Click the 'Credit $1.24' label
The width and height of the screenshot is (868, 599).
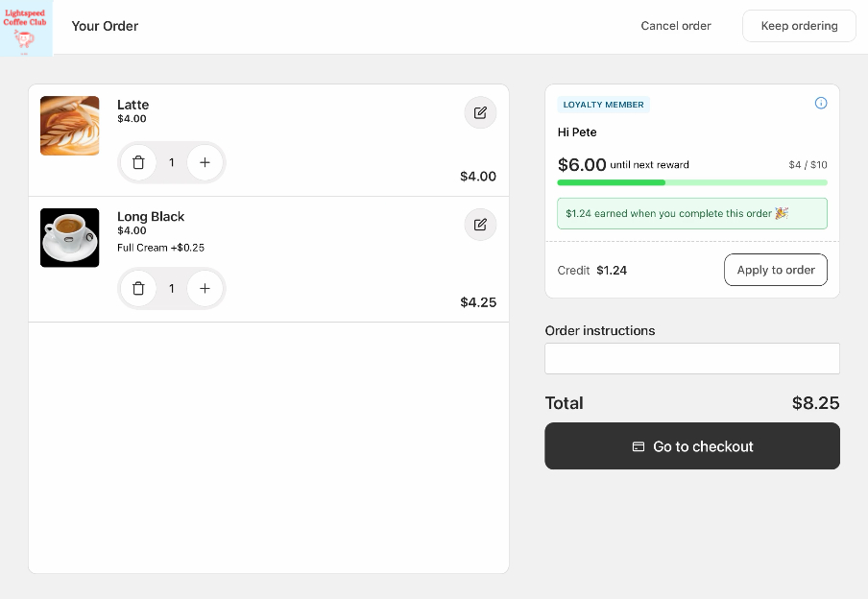click(591, 270)
